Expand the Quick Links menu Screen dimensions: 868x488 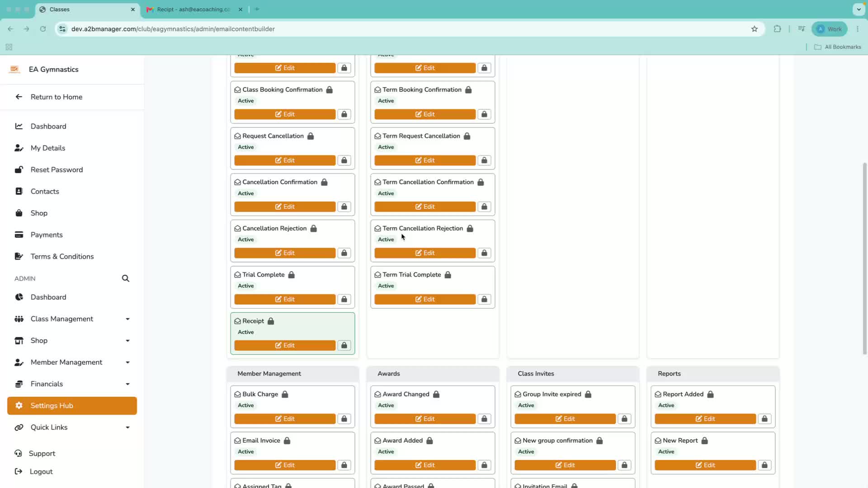point(127,427)
